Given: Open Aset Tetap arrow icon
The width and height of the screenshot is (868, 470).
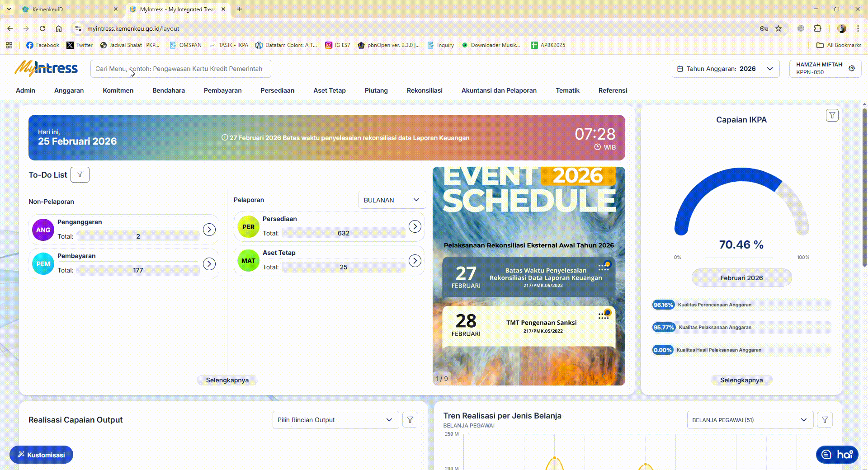Looking at the screenshot, I should pos(415,261).
